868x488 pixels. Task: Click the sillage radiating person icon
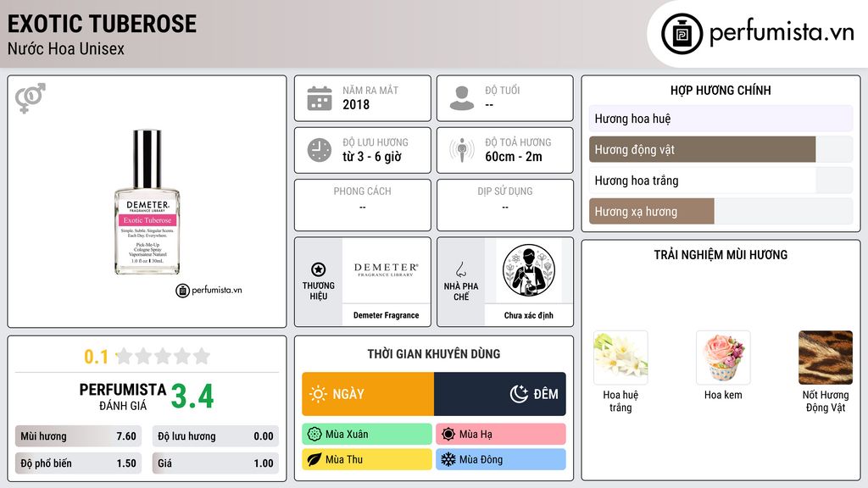(462, 150)
